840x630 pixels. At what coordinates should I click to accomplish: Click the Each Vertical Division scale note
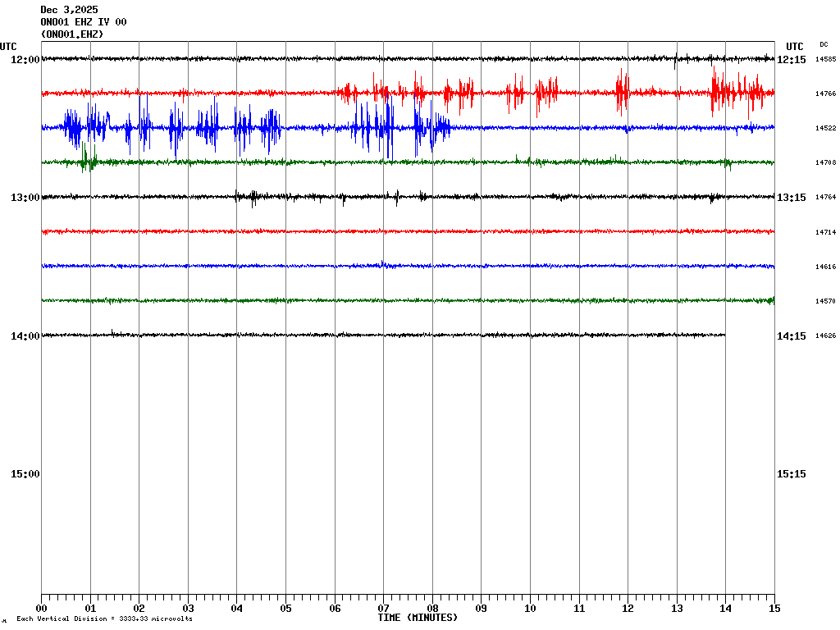pos(104,619)
